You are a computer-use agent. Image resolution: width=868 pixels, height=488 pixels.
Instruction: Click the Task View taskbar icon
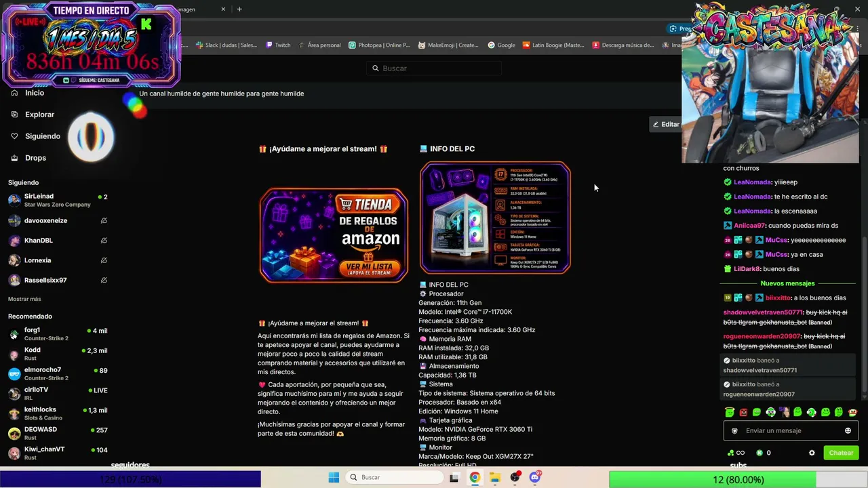pos(454,478)
